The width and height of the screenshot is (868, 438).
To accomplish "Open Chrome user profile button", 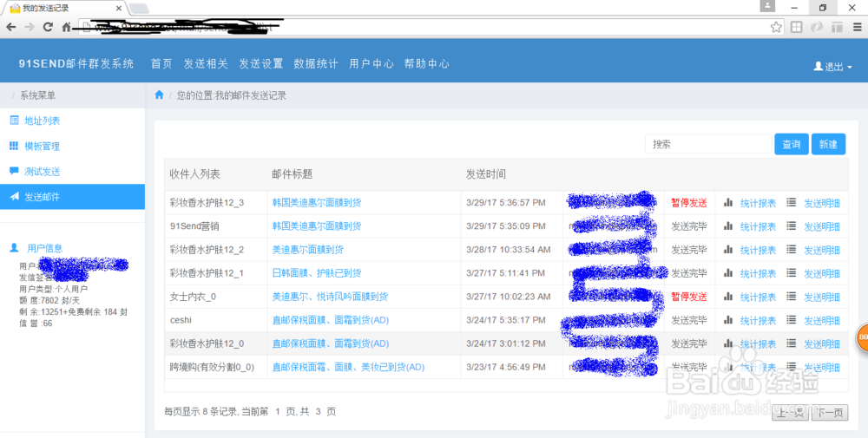I will [x=767, y=6].
